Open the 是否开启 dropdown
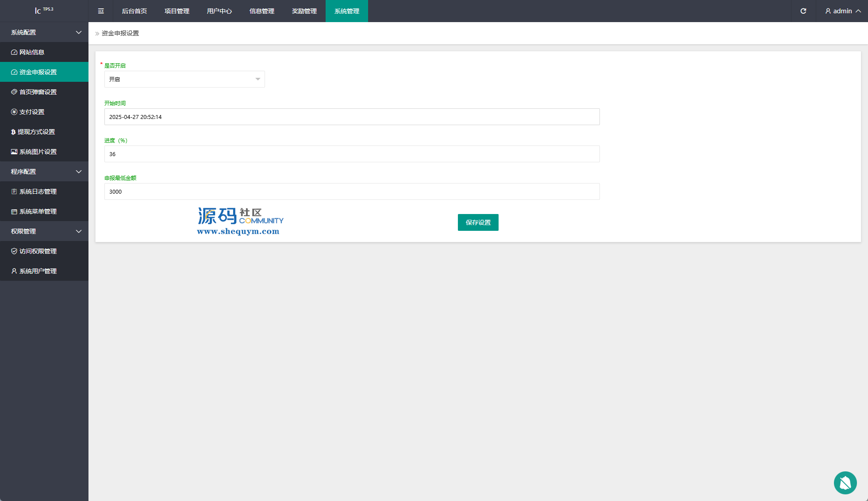 click(184, 79)
